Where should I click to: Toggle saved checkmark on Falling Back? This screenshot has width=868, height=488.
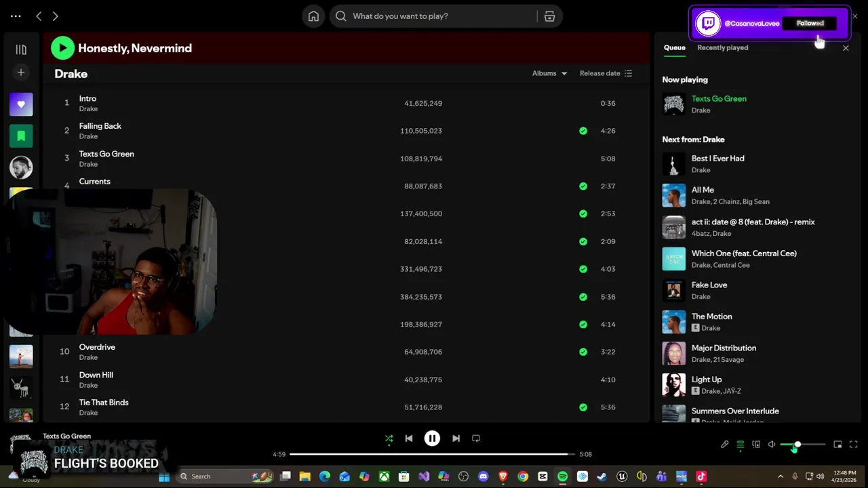click(x=583, y=131)
